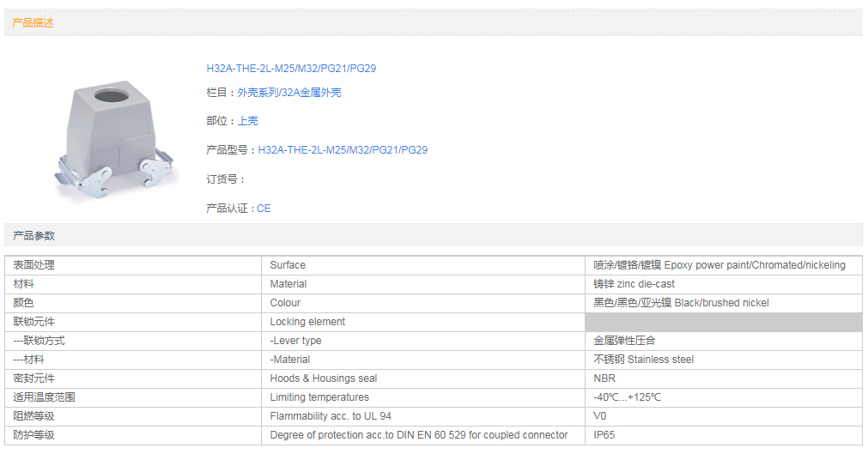Image resolution: width=868 pixels, height=454 pixels.
Task: Click the Black/brushed nickel colour value
Action: 681,303
